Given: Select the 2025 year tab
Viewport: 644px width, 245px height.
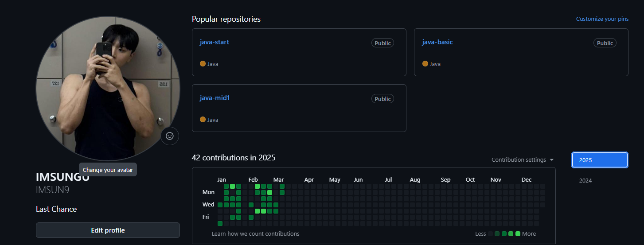Looking at the screenshot, I should click(600, 160).
